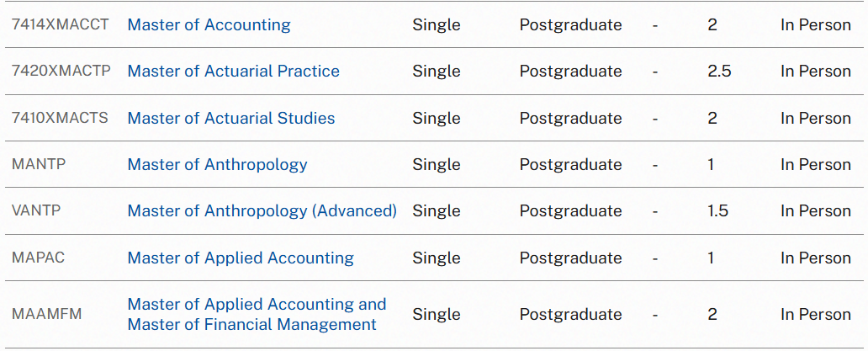Image resolution: width=868 pixels, height=351 pixels.
Task: Select the MAAMFM program code
Action: tap(47, 314)
